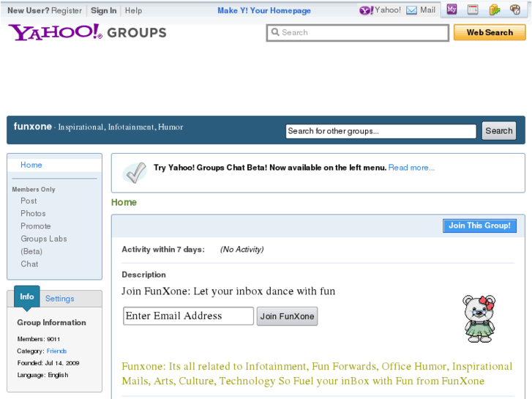Select Post in Members Only menu

[x=29, y=201]
